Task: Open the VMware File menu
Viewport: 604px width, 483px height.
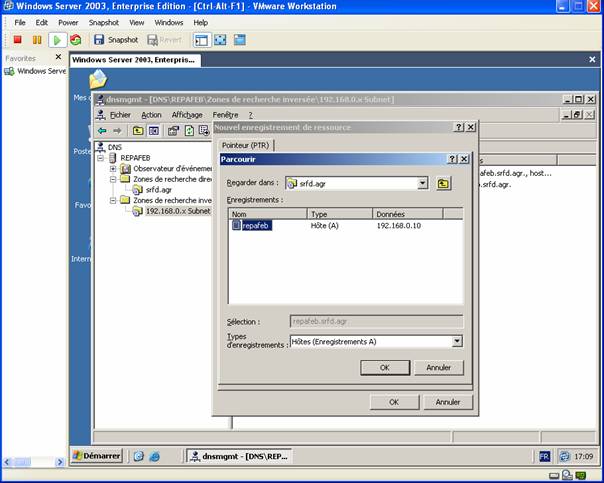Action: click(x=20, y=23)
